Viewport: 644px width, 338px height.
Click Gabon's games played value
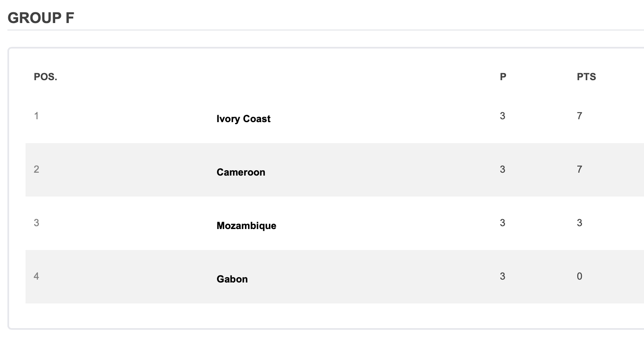pyautogui.click(x=502, y=276)
